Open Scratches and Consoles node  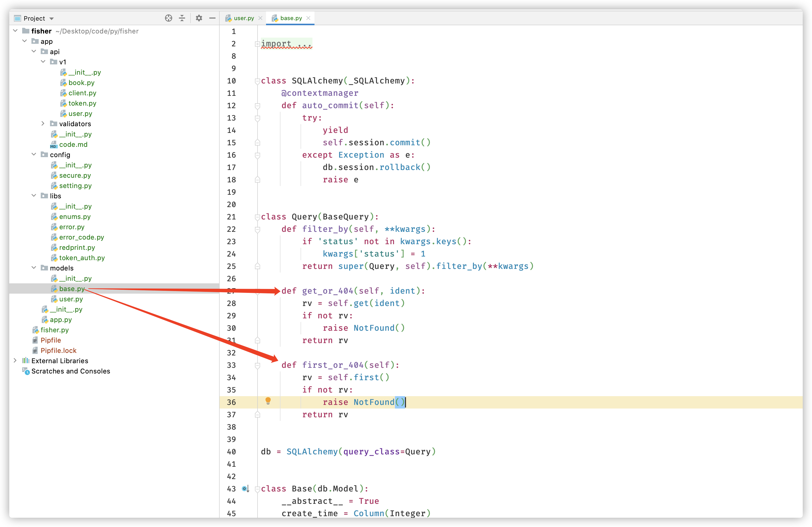pos(70,371)
